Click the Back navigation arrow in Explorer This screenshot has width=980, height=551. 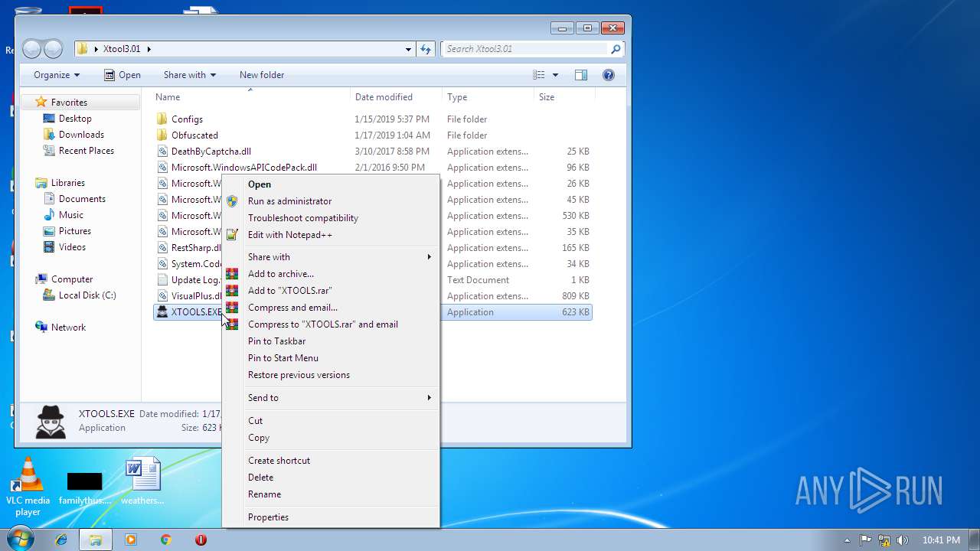pos(32,49)
